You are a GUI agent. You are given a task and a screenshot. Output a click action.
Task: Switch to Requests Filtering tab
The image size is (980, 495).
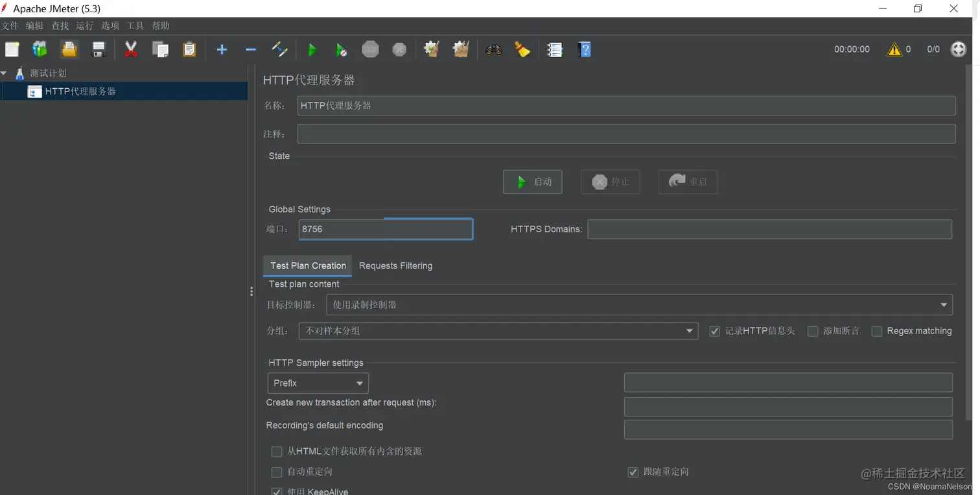point(395,266)
